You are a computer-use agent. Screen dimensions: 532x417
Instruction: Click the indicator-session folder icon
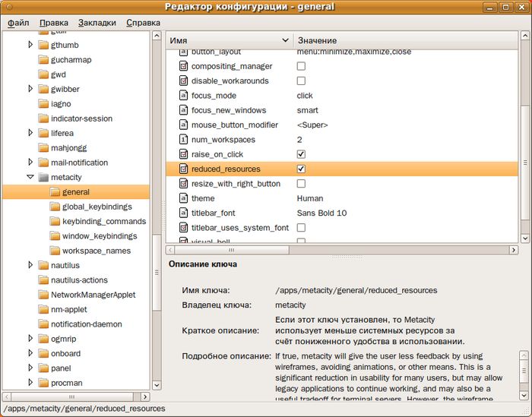click(43, 118)
